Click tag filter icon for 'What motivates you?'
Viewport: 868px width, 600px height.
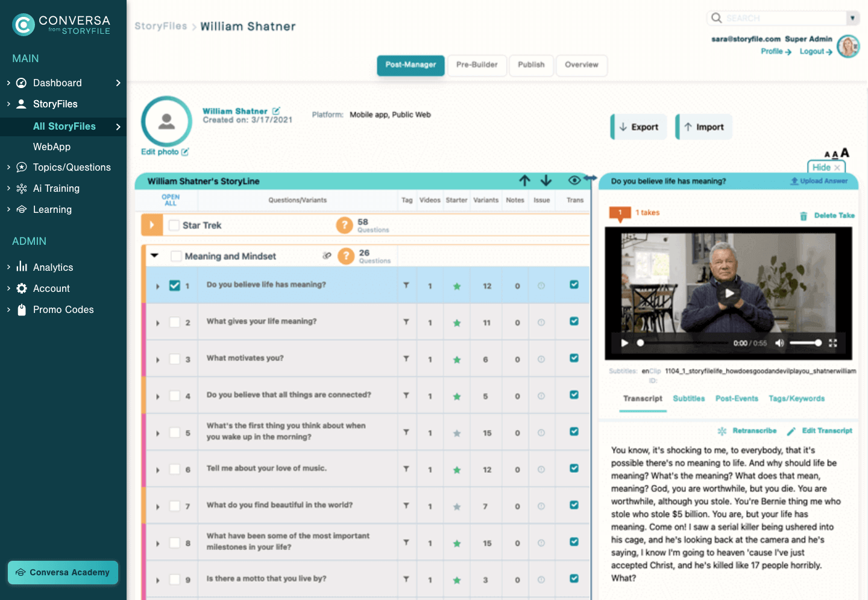(406, 358)
